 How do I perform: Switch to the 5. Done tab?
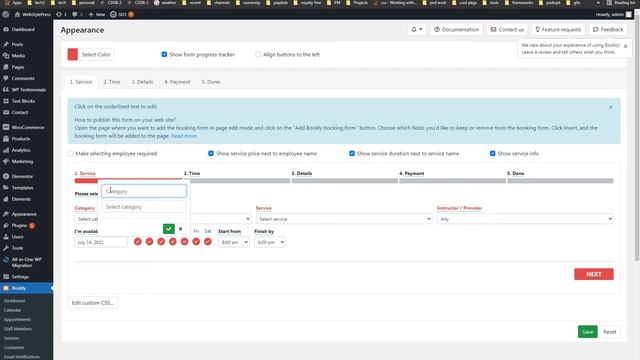(211, 82)
